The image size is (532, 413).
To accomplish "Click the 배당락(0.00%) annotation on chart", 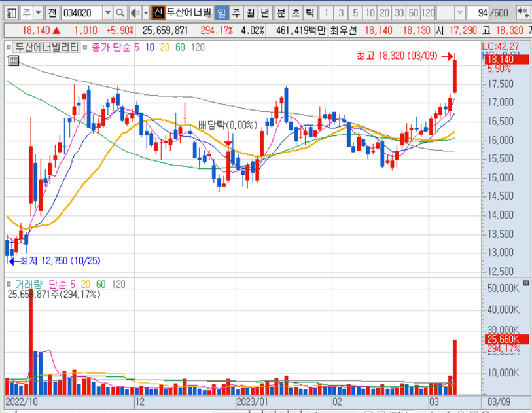I will 228,125.
